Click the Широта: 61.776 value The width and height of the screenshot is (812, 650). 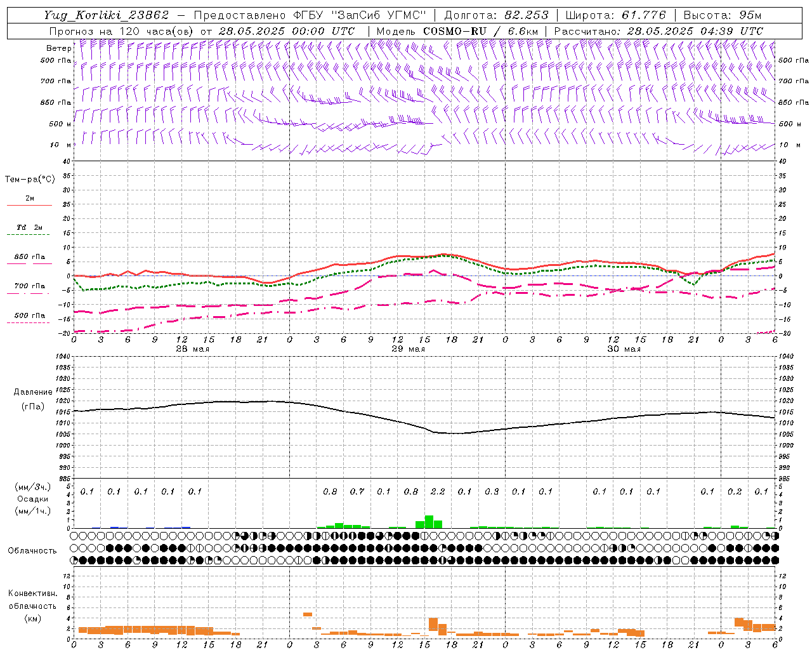tap(616, 15)
